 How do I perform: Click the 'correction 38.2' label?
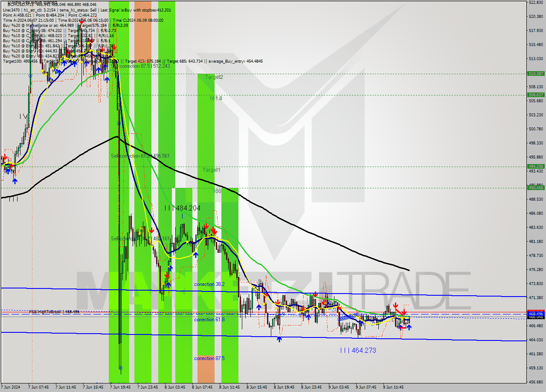click(209, 284)
